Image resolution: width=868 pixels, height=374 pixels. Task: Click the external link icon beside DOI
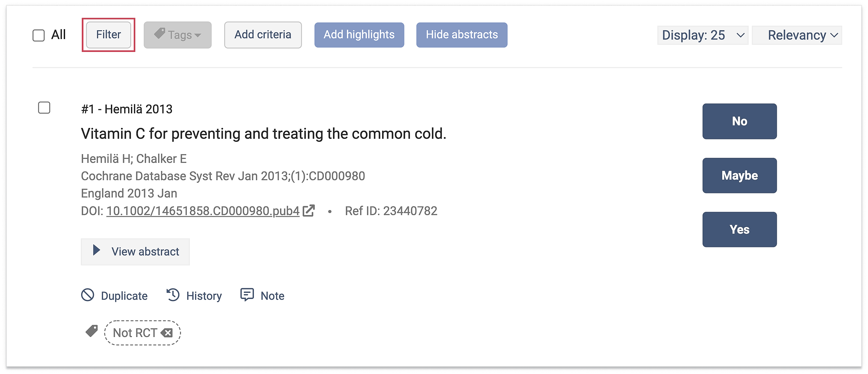click(x=309, y=211)
